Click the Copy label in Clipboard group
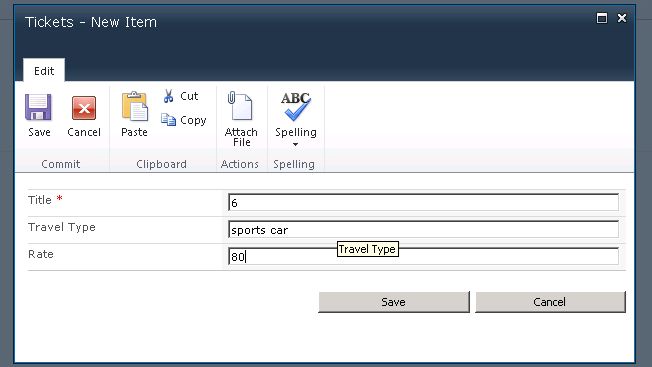Image resolution: width=652 pixels, height=367 pixels. pyautogui.click(x=193, y=120)
